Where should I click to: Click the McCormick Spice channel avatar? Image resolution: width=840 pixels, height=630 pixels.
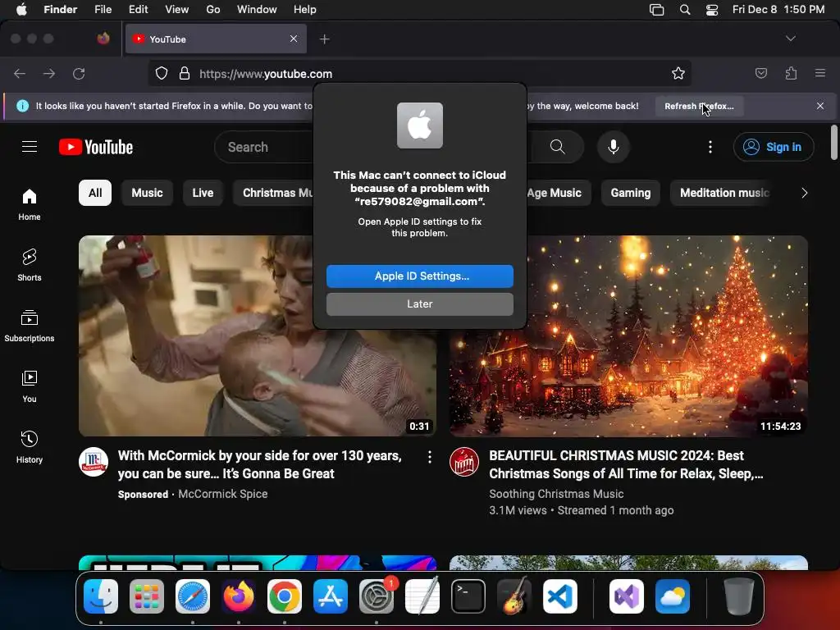point(94,462)
